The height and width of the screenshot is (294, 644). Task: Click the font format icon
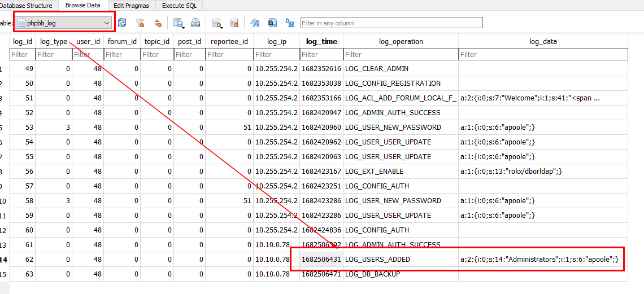255,23
